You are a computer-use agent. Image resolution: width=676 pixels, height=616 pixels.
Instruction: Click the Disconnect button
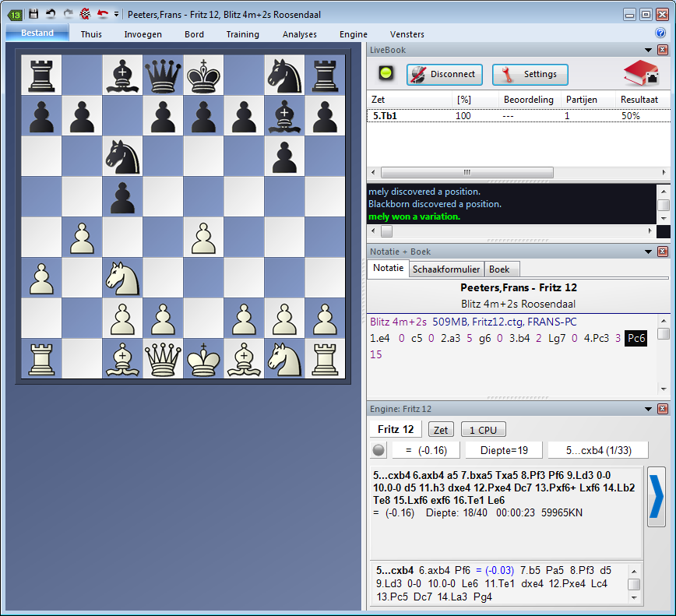tap(444, 74)
